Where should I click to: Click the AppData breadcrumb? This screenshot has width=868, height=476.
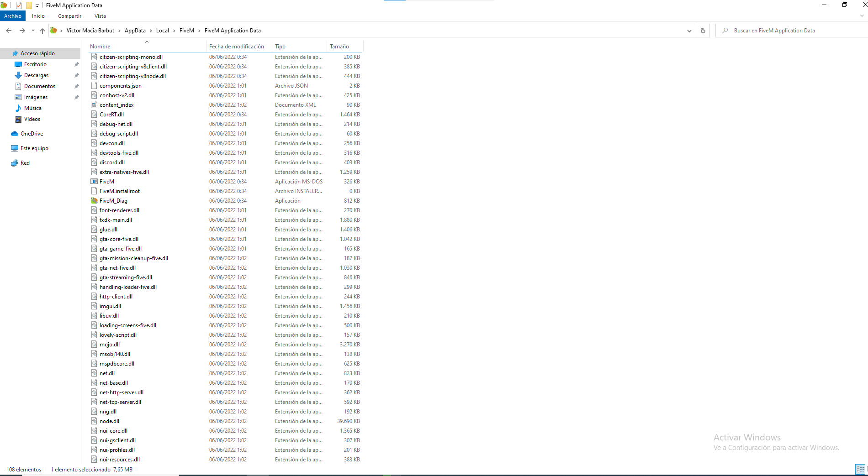(135, 31)
